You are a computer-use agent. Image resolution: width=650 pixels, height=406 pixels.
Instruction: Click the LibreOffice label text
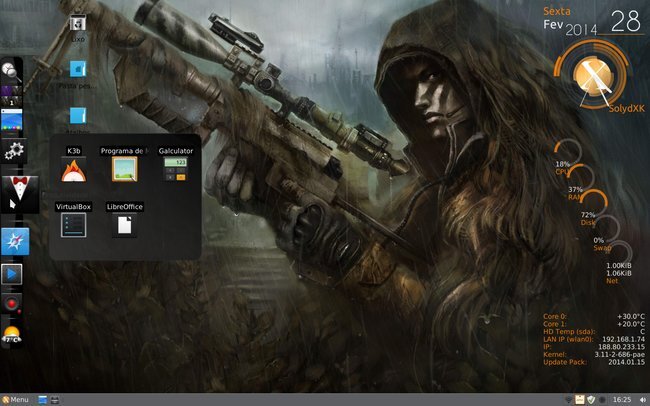[125, 207]
